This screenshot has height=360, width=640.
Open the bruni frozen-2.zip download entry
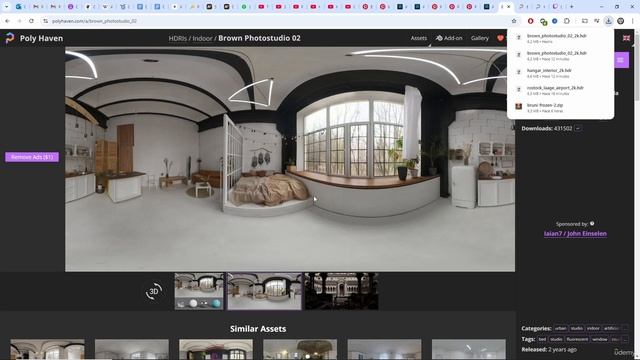[560, 108]
